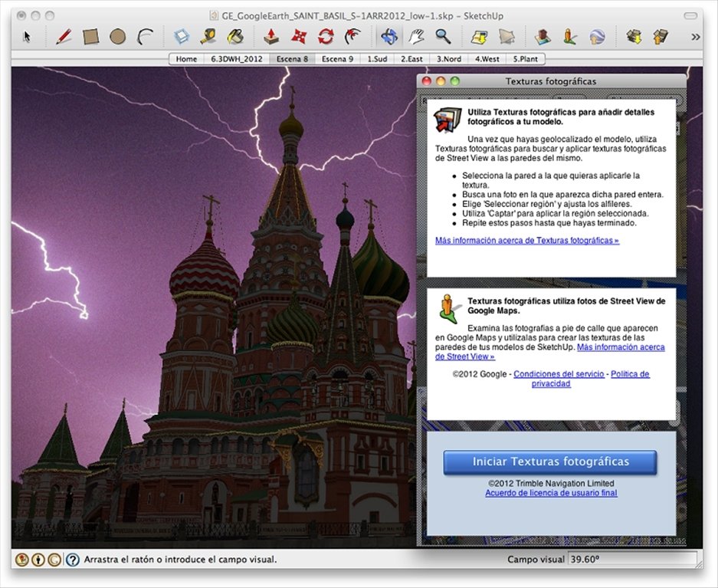Close the Texturas fotográficas window
Image resolution: width=718 pixels, height=588 pixels.
tap(426, 81)
